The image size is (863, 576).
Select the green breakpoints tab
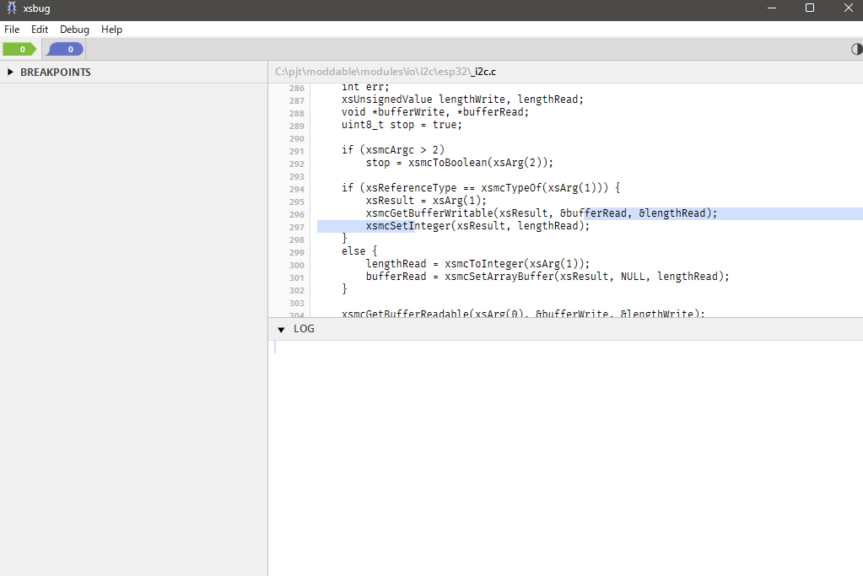(x=20, y=49)
